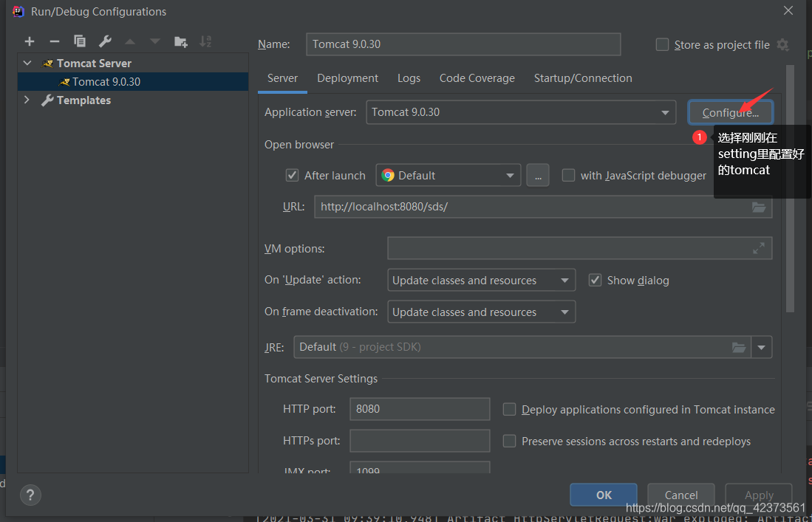Viewport: 812px width, 522px height.
Task: Create new folder for configurations
Action: [x=181, y=41]
